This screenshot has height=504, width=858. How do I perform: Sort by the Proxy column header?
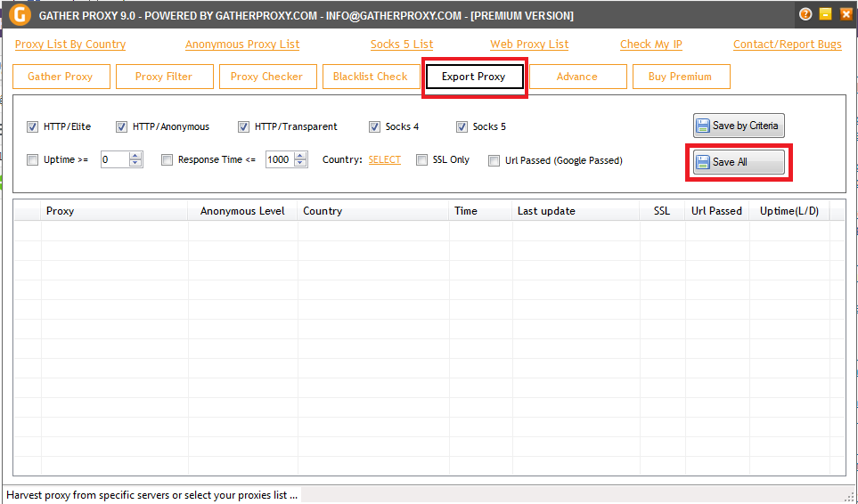[x=114, y=211]
